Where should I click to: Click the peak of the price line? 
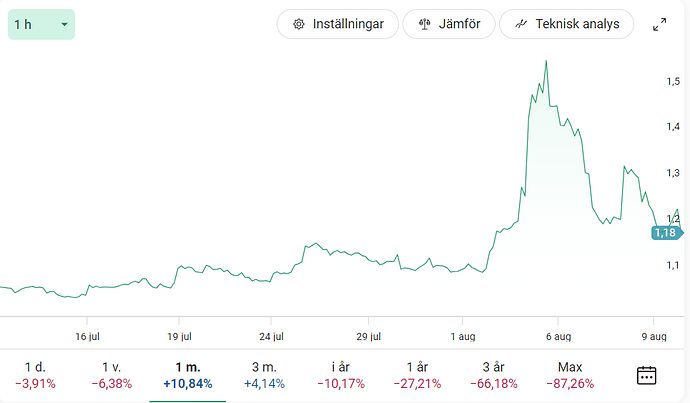point(546,61)
